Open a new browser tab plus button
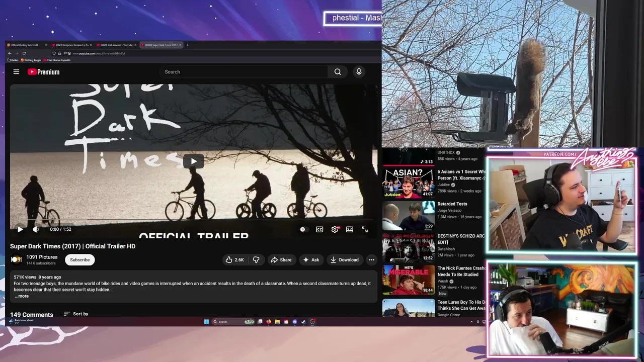The image size is (644, 362). [x=188, y=45]
